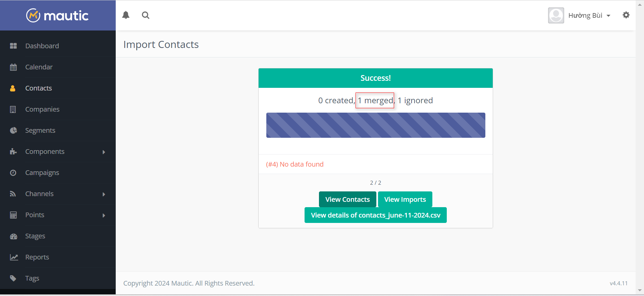Click the Mautic logo
Image resolution: width=644 pixels, height=296 pixels.
pos(57,15)
